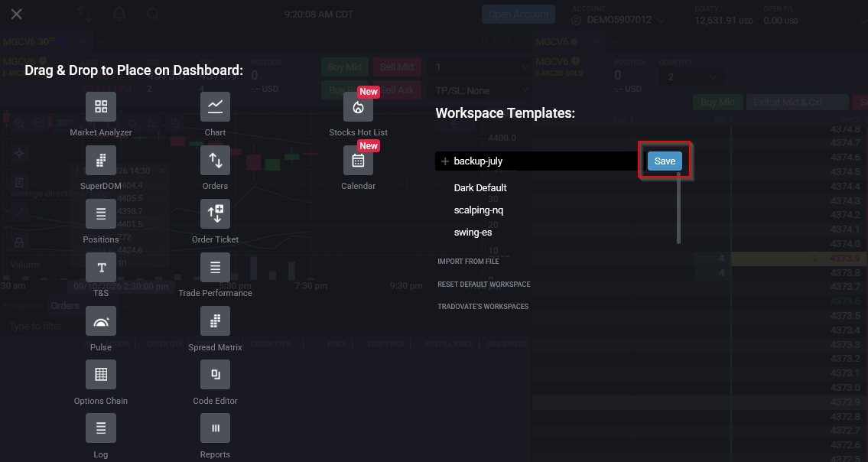Load the swing-es workspace template

pos(473,232)
